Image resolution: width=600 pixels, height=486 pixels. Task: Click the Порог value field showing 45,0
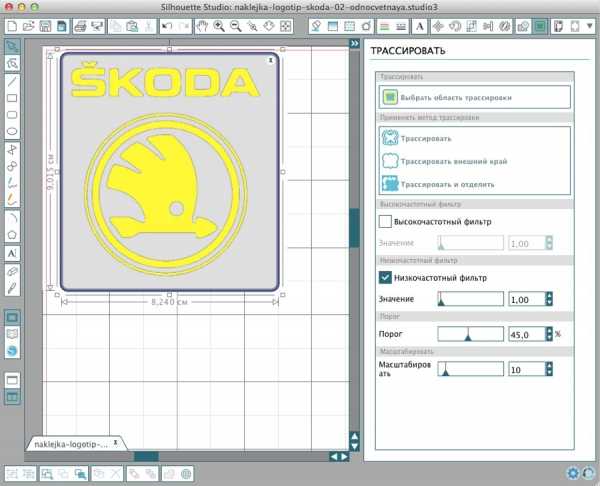(527, 334)
